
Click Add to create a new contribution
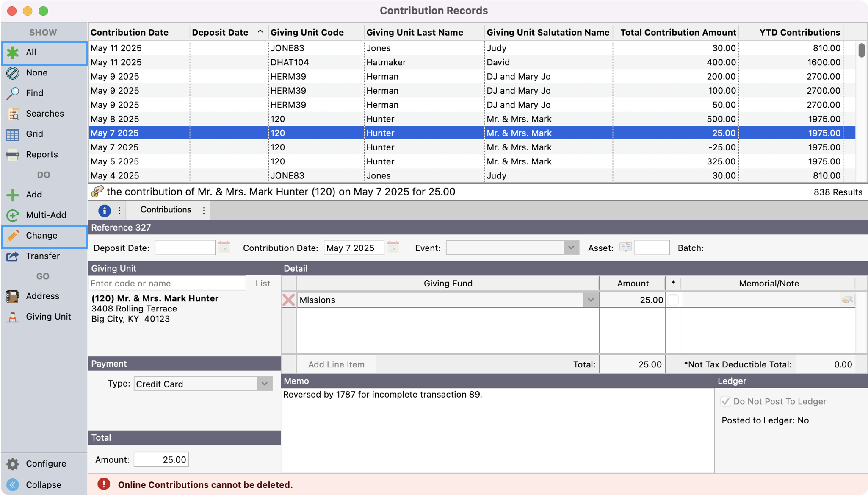[x=33, y=195]
